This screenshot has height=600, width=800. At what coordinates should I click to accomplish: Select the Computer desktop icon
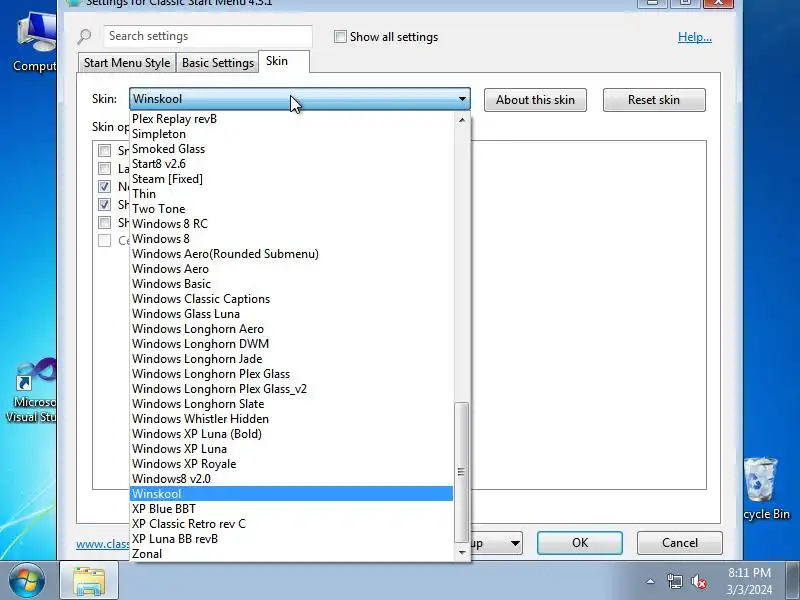[36, 42]
